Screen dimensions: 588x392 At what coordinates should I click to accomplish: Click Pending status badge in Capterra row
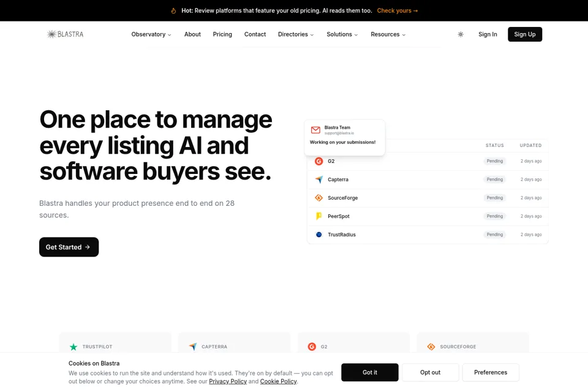pos(495,179)
